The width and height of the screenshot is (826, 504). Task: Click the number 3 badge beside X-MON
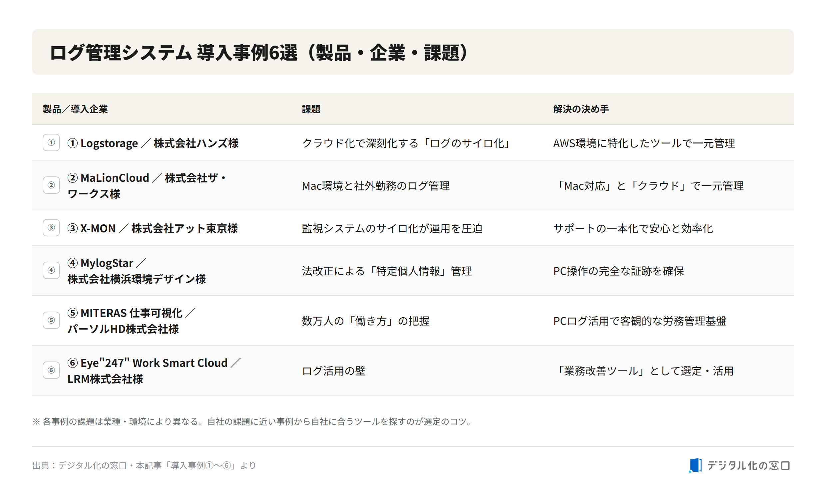coord(51,228)
